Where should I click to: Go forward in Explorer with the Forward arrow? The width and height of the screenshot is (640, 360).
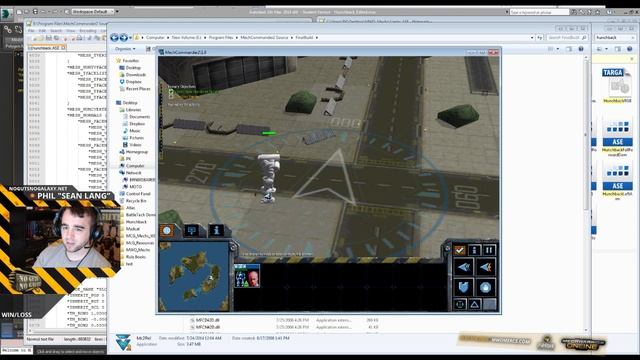[124, 38]
